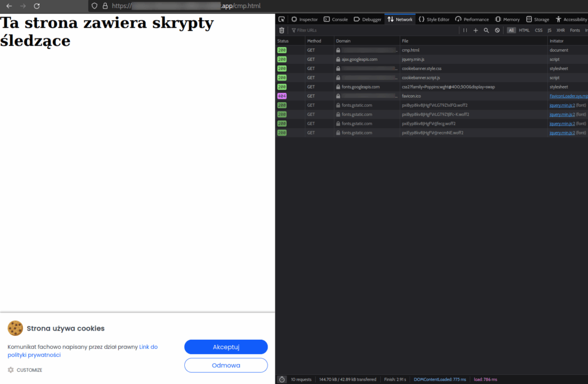
Task: Open the request blocking icon
Action: (x=497, y=30)
